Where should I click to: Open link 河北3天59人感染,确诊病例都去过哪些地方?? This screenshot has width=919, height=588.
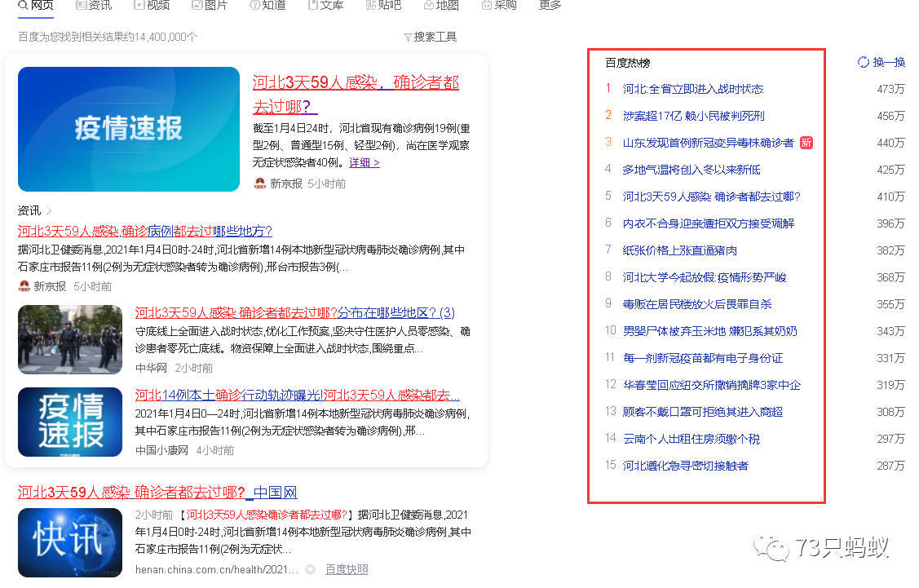tap(145, 231)
